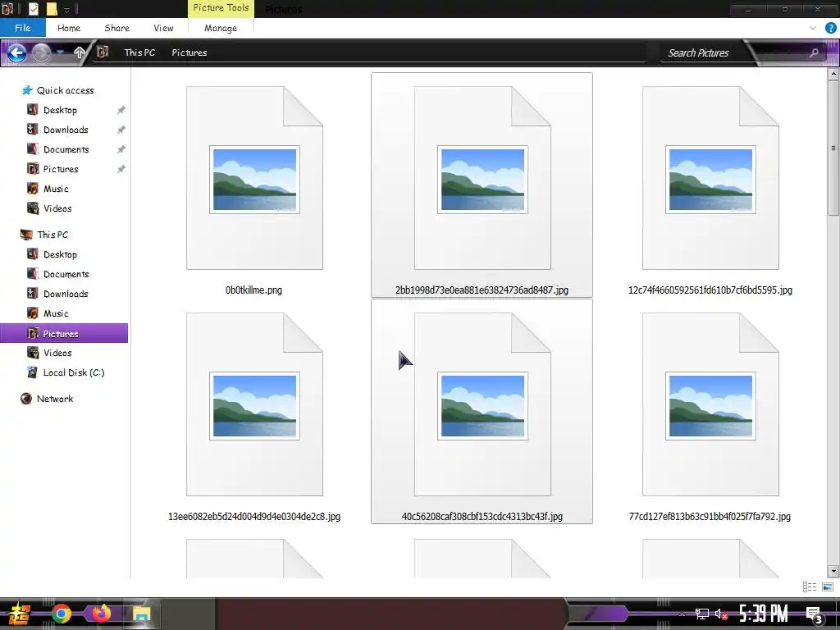Open the notification center icon
The height and width of the screenshot is (630, 840).
[814, 614]
